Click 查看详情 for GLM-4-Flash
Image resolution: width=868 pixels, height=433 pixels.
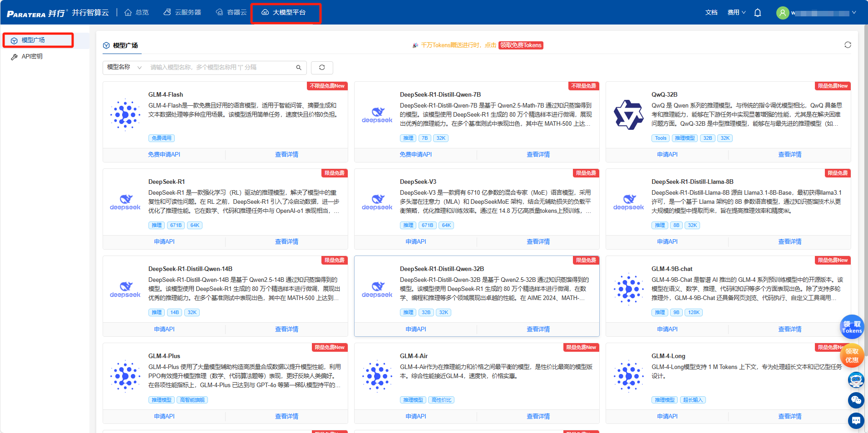click(x=286, y=154)
